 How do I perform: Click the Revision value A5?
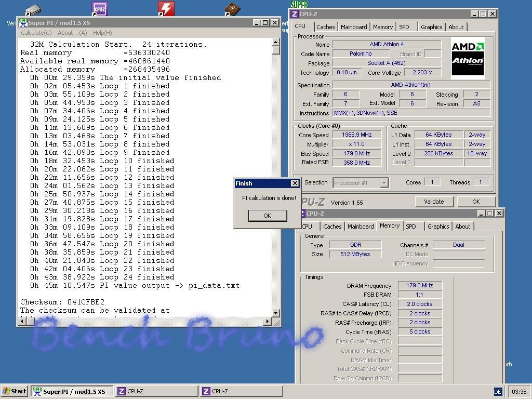(477, 103)
